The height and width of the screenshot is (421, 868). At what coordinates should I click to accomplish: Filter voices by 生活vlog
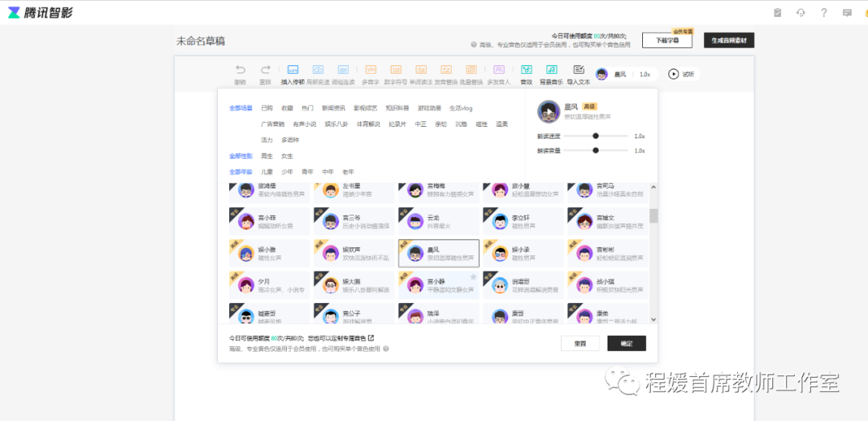pyautogui.click(x=461, y=108)
